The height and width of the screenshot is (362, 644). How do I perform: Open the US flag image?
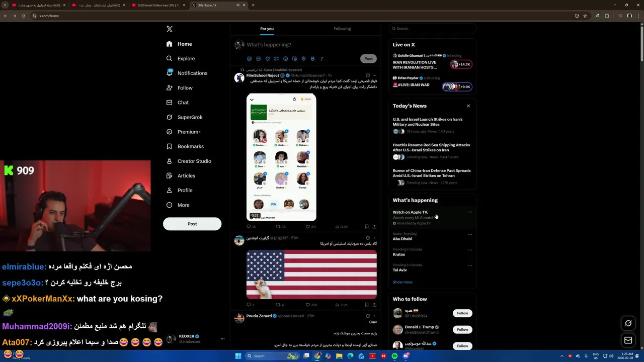point(311,275)
